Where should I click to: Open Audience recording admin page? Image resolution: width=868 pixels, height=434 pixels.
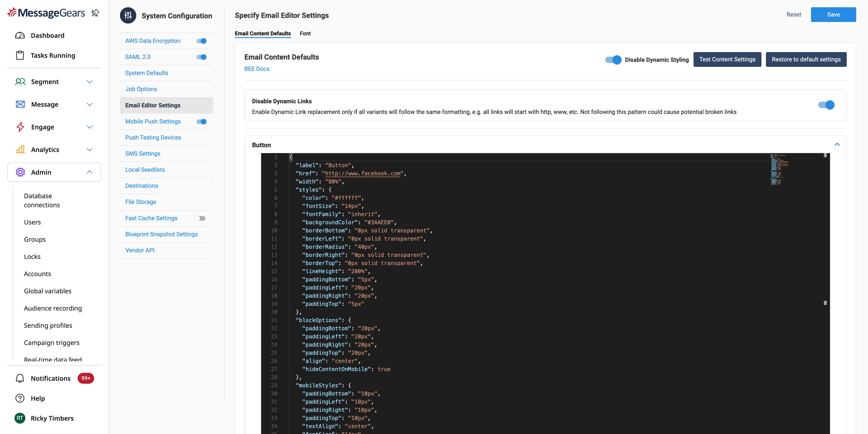[53, 308]
